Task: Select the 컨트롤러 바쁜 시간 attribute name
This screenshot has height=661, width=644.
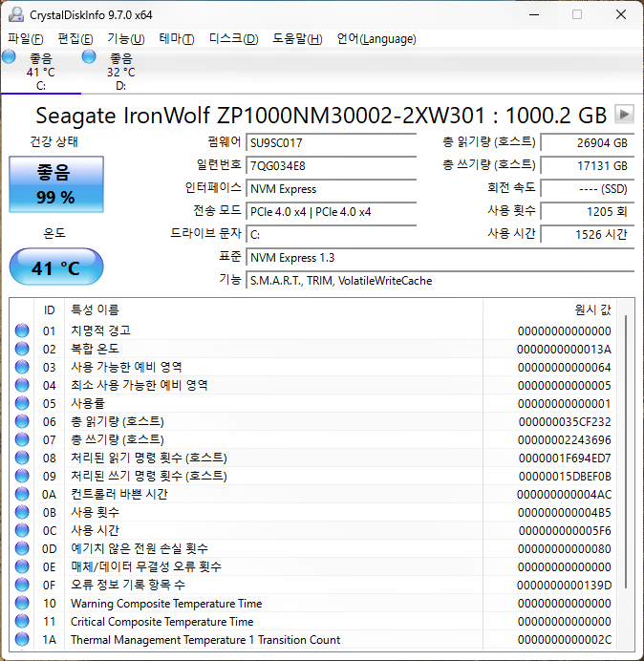Action: (119, 494)
